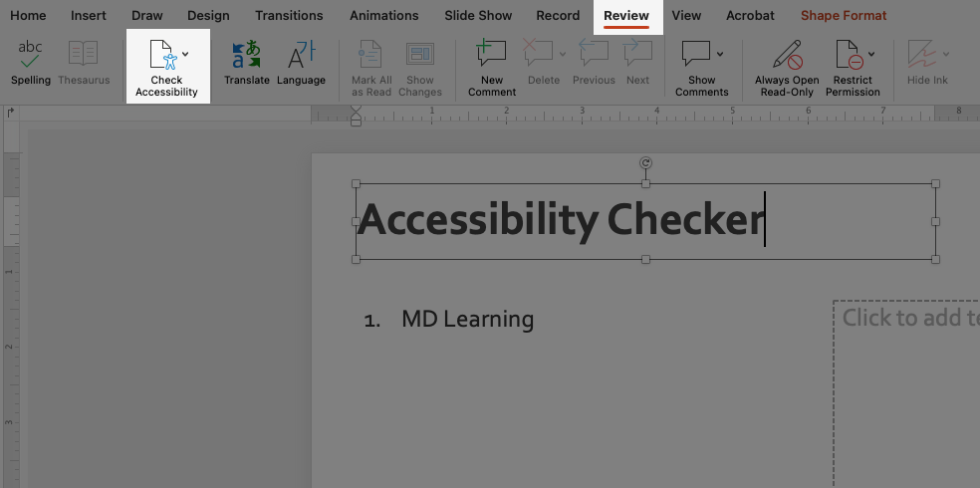Switch to the Slide Show tab

pos(478,16)
